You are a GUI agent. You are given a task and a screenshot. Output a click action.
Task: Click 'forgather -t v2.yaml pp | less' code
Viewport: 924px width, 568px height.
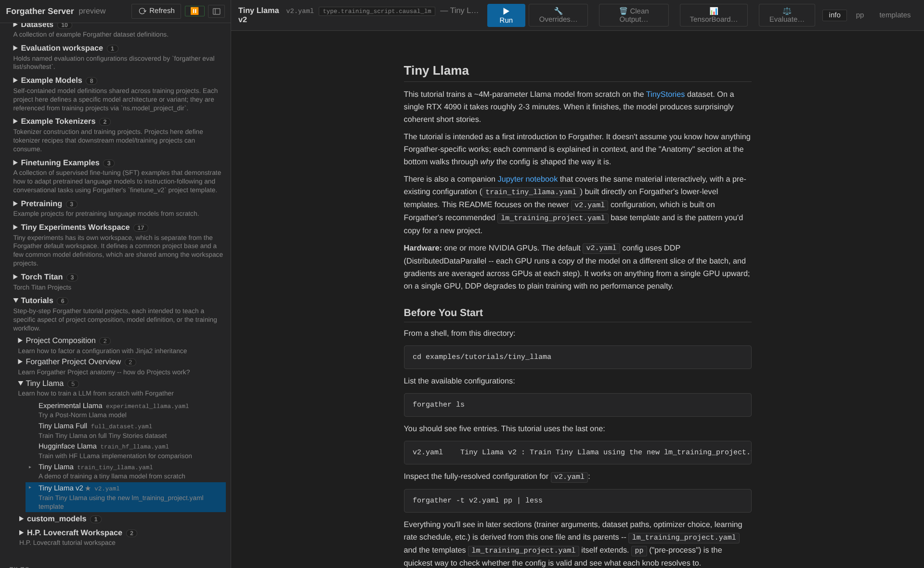[577, 501]
